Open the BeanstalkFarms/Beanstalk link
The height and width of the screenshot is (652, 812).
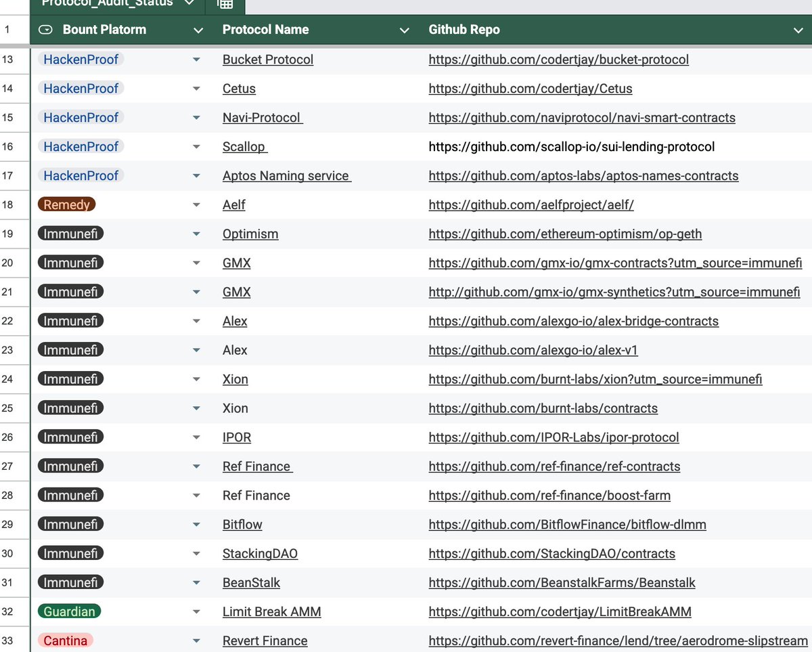(x=562, y=584)
